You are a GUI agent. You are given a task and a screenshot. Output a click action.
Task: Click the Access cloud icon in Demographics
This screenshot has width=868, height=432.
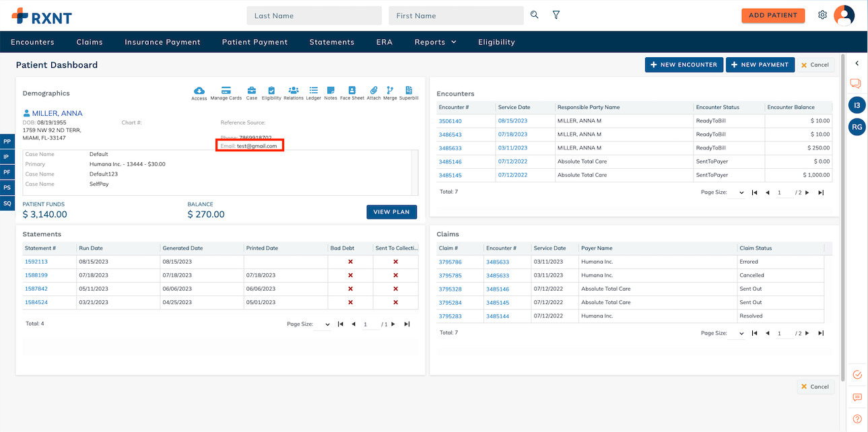click(x=199, y=91)
